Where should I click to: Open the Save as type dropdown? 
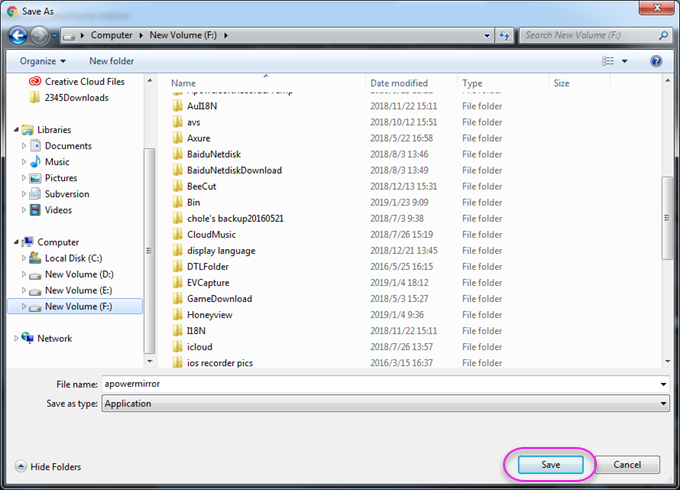[663, 404]
